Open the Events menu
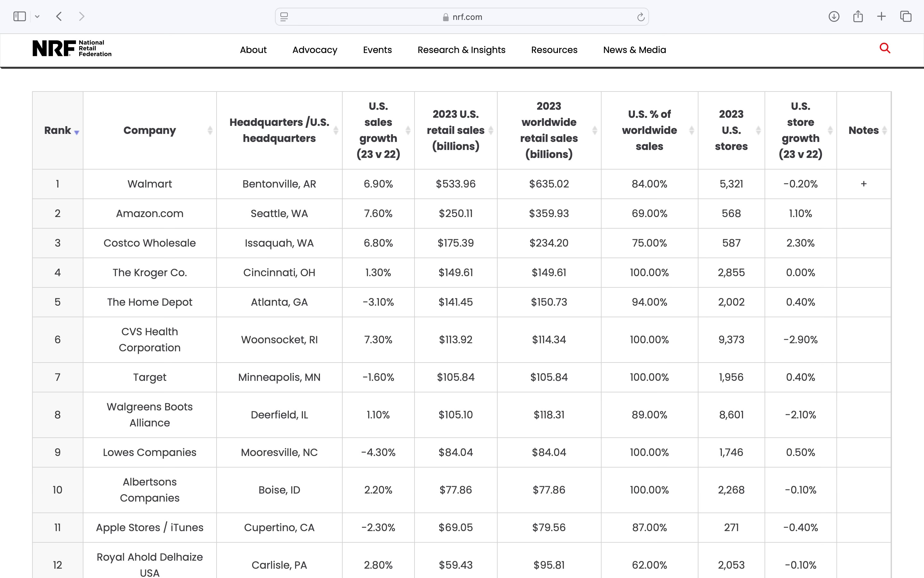The image size is (924, 578). click(x=377, y=50)
